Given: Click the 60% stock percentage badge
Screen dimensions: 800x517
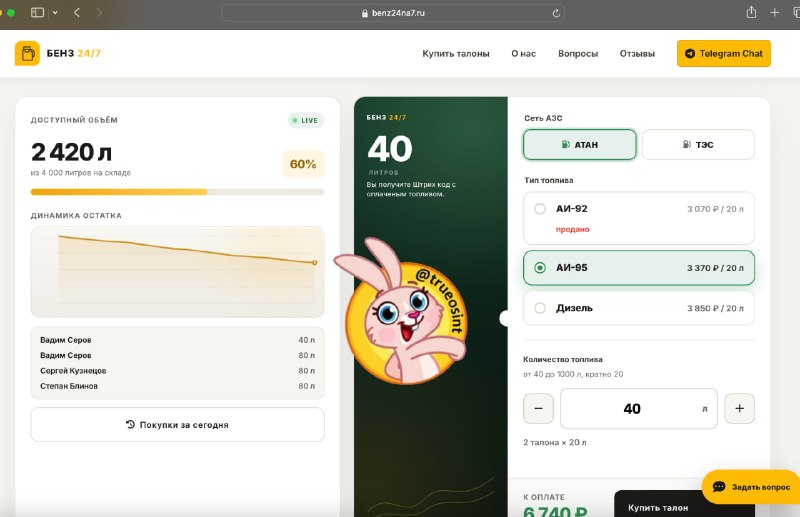Looking at the screenshot, I should [303, 164].
